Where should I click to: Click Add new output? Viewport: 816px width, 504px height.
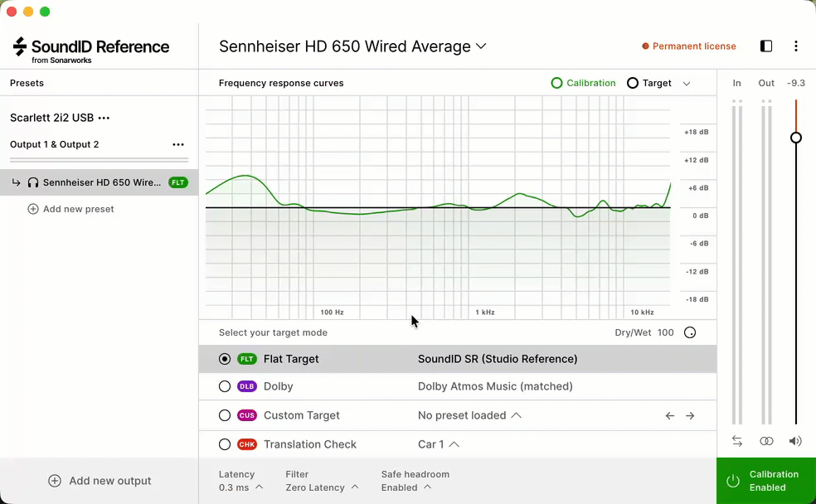point(99,481)
